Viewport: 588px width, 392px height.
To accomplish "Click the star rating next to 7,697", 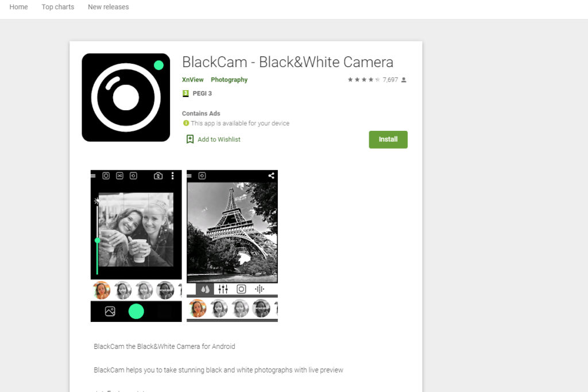I will point(363,79).
